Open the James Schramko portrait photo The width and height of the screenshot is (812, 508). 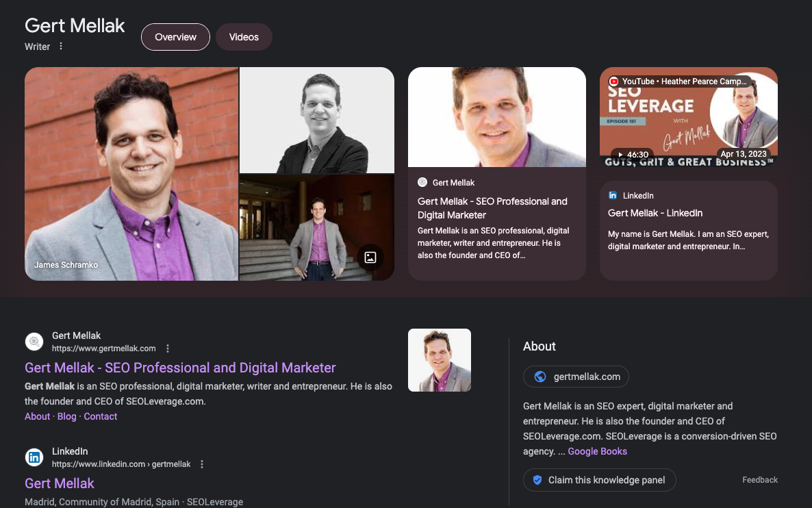point(131,174)
